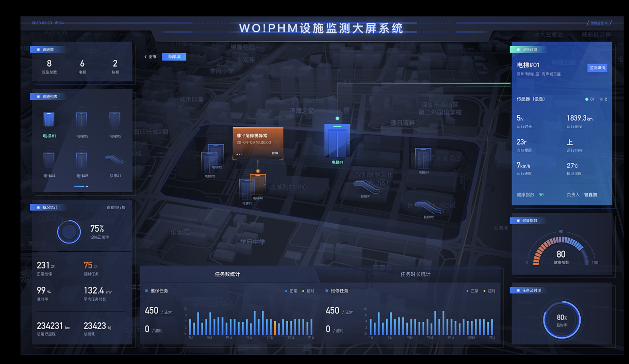
Task: Click the 2020.09.23 15:24 timestamp
Action: coord(48,23)
